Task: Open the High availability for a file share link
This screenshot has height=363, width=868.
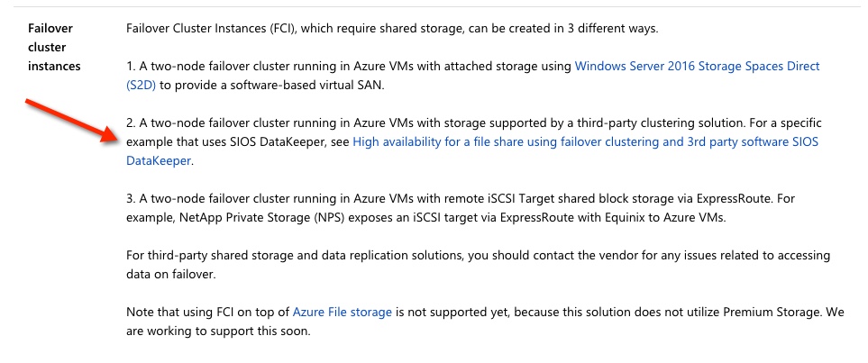Action: 585,142
